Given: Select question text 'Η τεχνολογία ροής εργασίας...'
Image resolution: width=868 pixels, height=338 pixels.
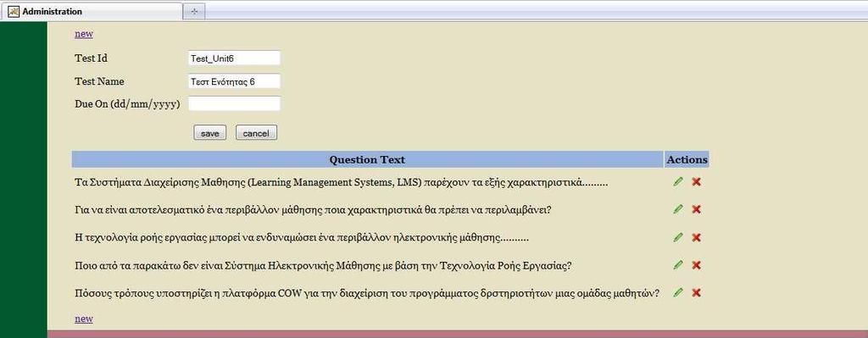Looking at the screenshot, I should 302,238.
